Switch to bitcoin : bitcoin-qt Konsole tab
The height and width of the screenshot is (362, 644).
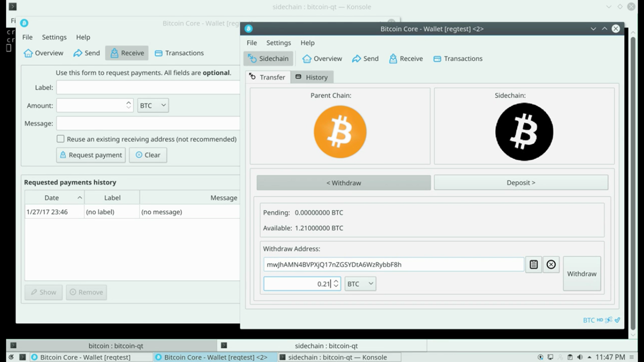tap(112, 346)
